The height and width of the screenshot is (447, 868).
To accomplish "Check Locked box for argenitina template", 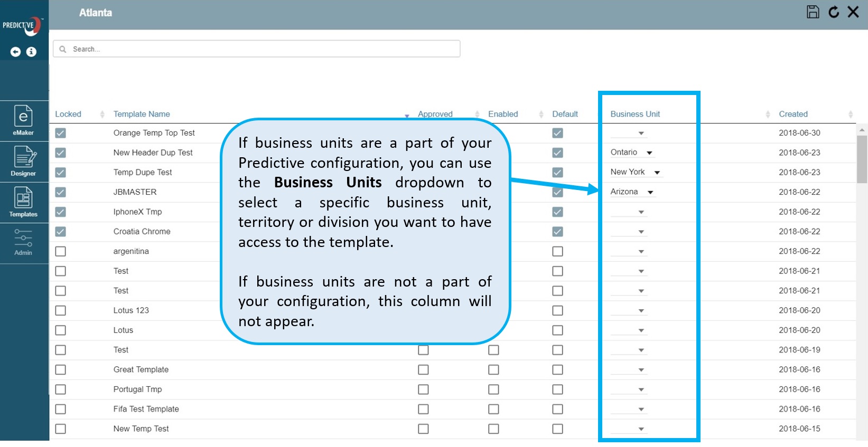I will coord(61,251).
